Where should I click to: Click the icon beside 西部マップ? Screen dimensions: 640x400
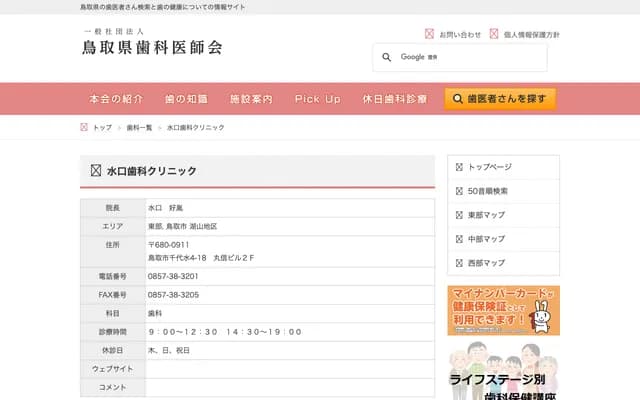[x=459, y=263]
